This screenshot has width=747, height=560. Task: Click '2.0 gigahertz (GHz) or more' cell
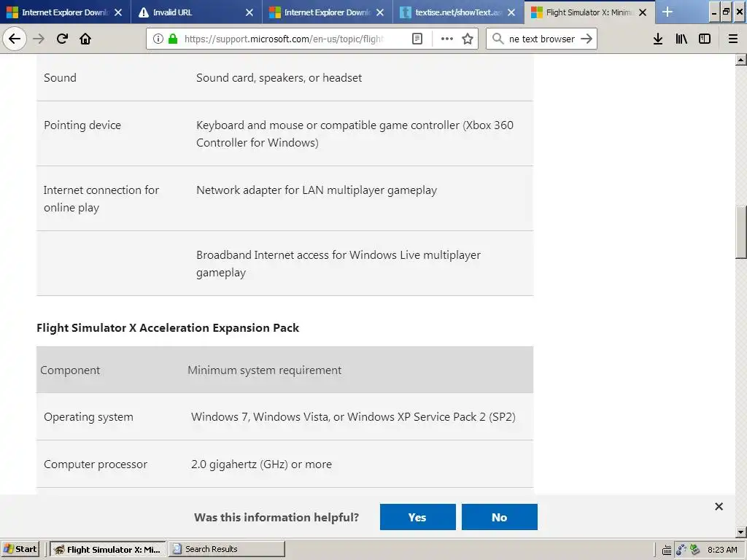click(x=262, y=464)
